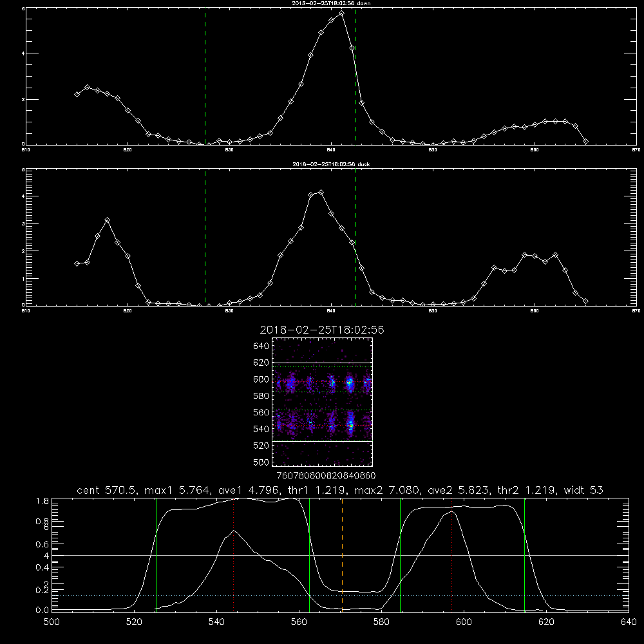Click bottom plot x-axis label "500"
This screenshot has width=644, height=644.
(x=52, y=622)
